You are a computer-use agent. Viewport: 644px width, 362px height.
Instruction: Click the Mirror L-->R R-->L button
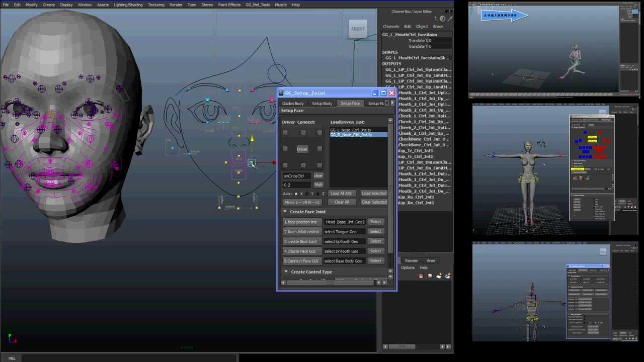click(302, 202)
